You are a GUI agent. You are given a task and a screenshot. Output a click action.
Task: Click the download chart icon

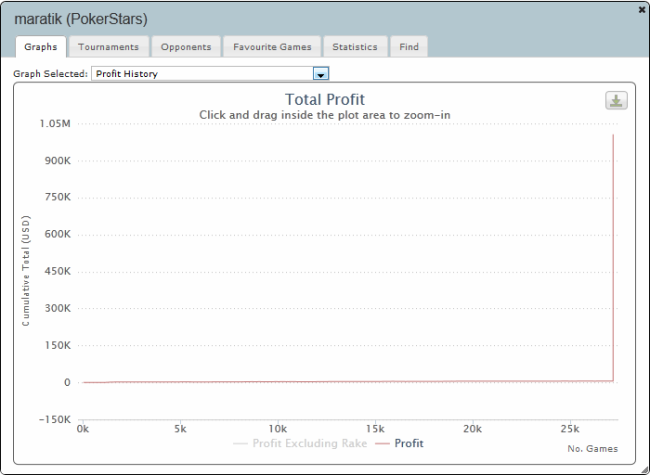(616, 101)
